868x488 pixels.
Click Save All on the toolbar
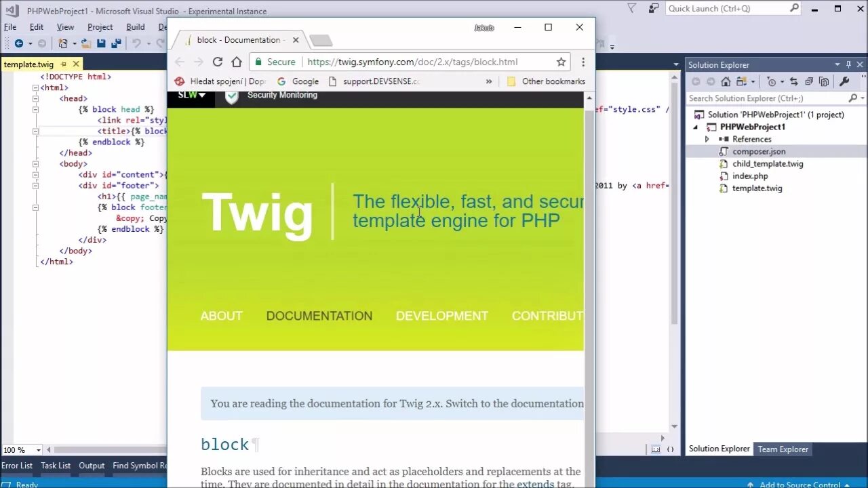pyautogui.click(x=117, y=43)
